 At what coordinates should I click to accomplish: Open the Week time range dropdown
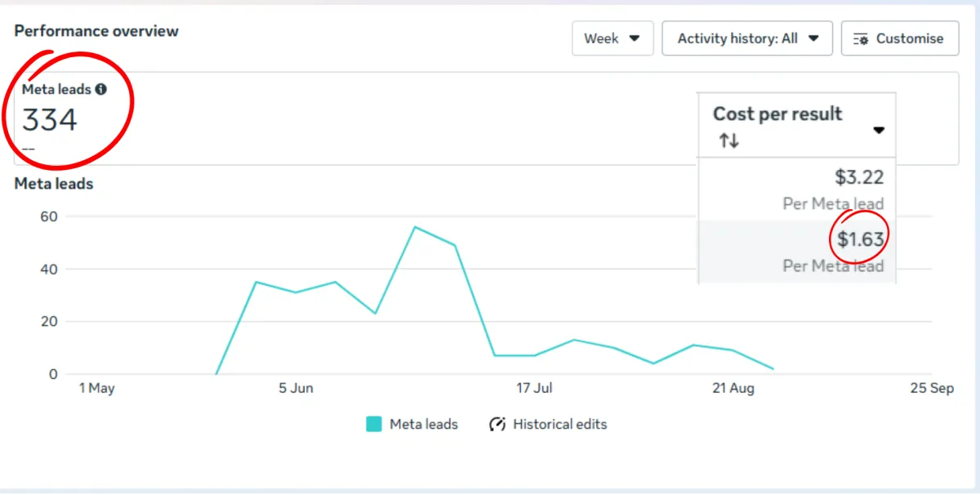(x=612, y=38)
